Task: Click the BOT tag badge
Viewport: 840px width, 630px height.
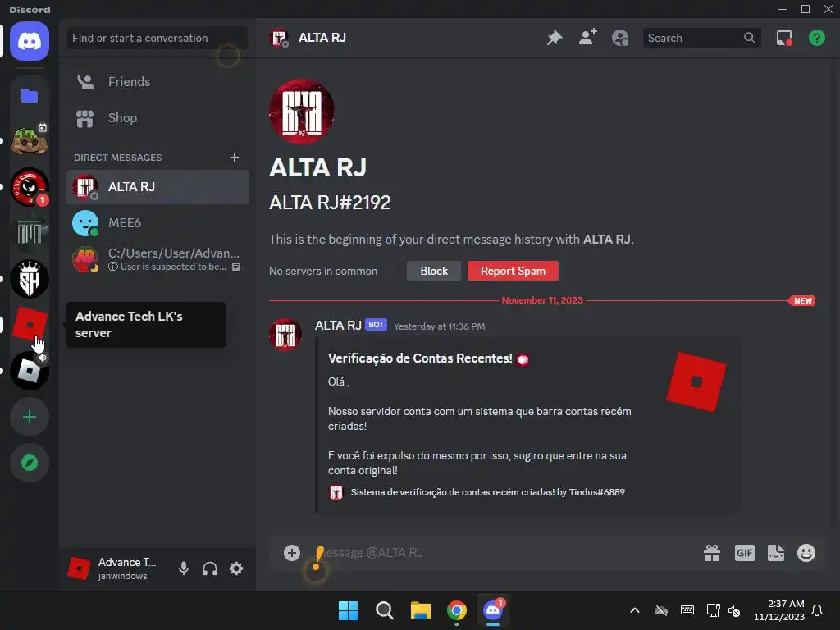Action: (376, 325)
